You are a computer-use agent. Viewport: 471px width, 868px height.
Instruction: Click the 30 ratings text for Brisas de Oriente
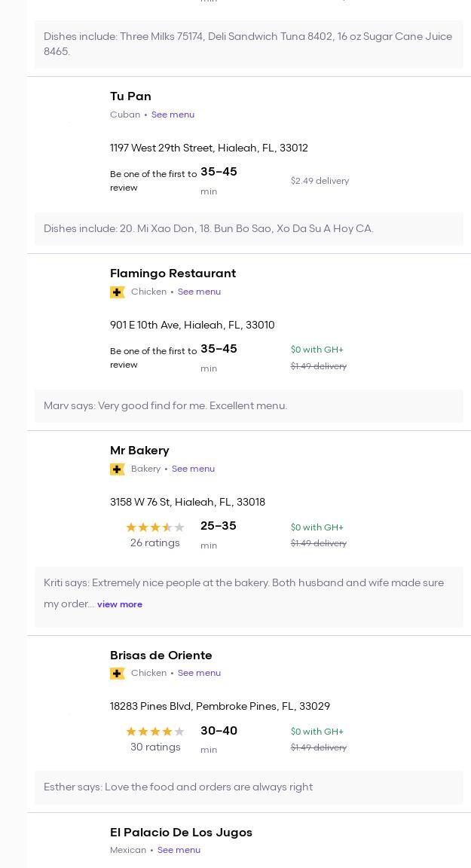tap(155, 747)
